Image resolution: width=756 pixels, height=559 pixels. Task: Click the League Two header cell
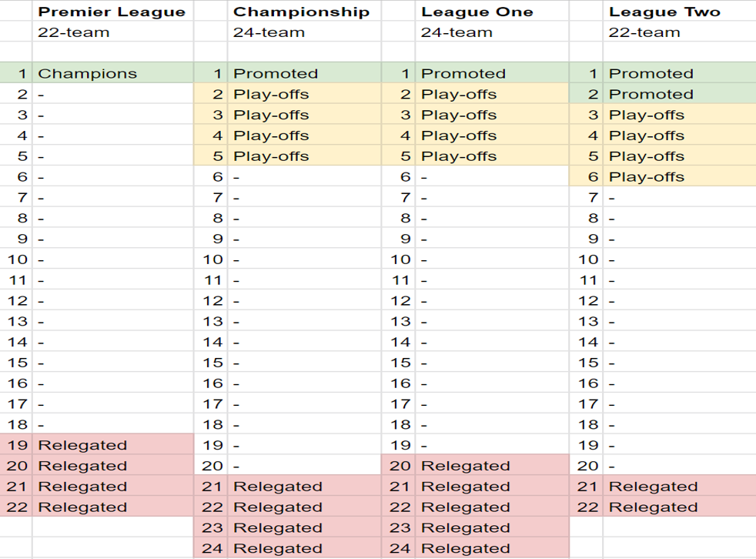664,12
